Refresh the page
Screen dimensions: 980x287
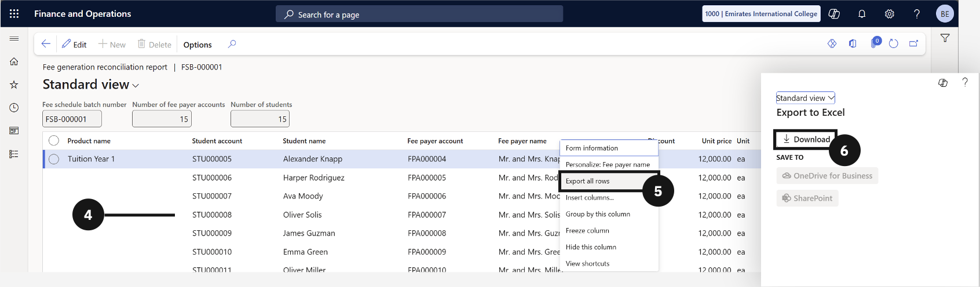pyautogui.click(x=894, y=43)
